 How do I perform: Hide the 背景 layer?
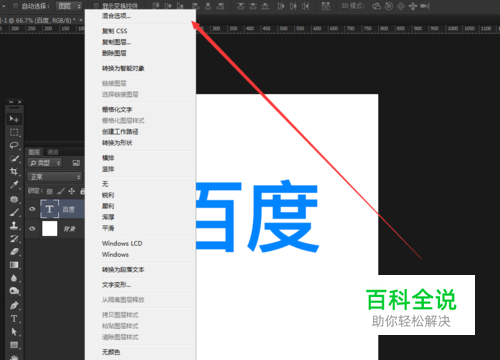click(32, 229)
